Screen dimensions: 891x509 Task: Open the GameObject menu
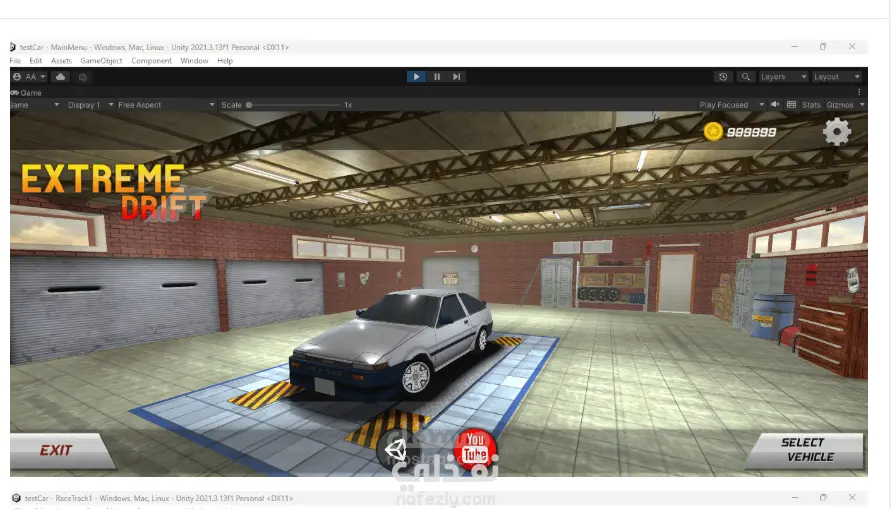(x=101, y=61)
